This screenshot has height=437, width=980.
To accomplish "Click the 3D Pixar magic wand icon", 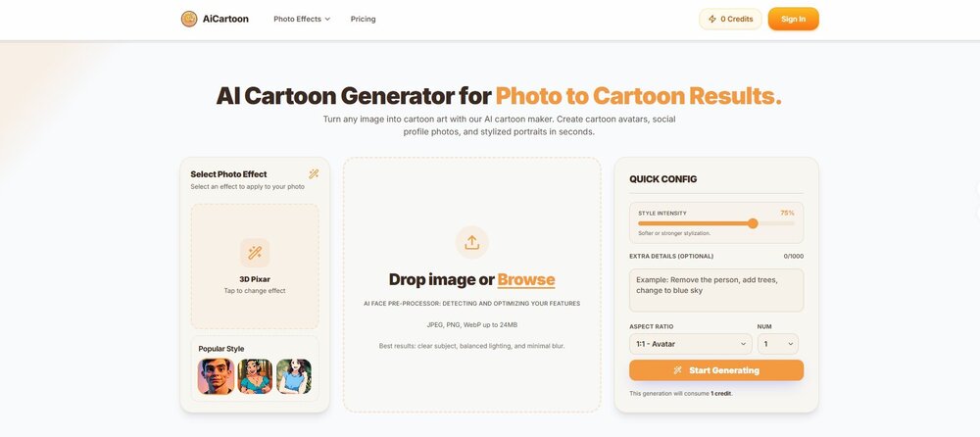I will click(255, 253).
